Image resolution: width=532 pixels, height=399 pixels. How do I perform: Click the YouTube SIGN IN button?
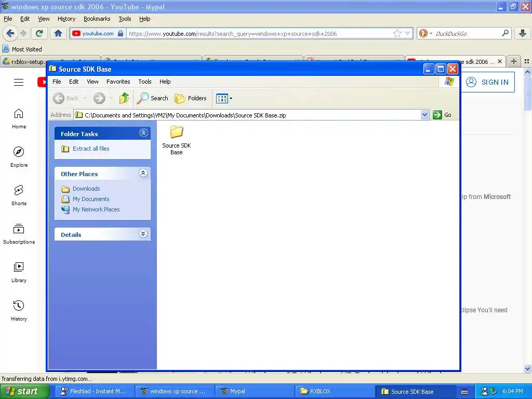tap(487, 82)
